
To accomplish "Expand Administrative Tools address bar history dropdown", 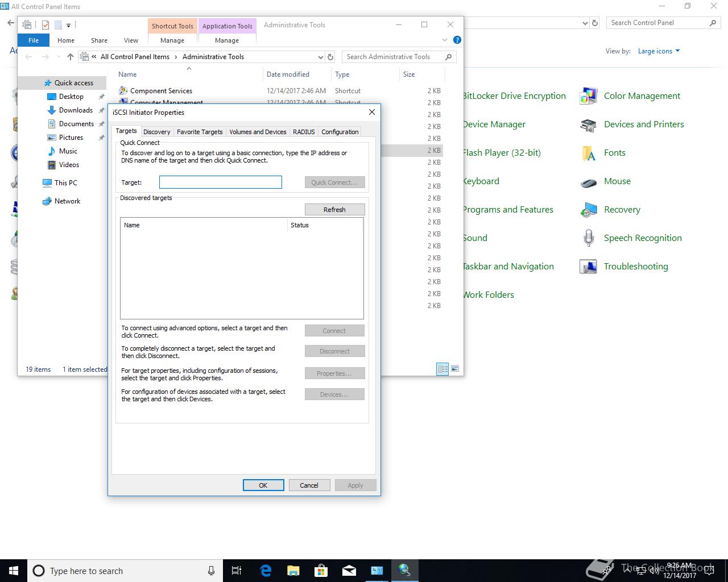I will pos(320,57).
